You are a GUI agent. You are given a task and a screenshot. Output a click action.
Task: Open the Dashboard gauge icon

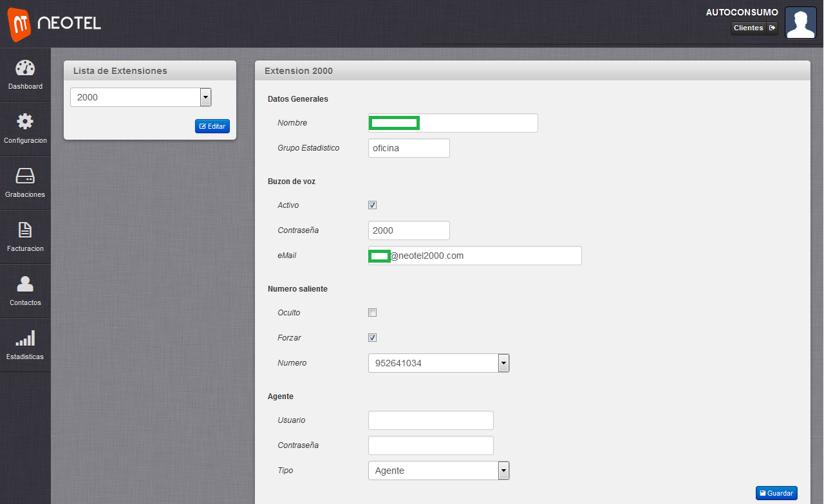tap(25, 69)
